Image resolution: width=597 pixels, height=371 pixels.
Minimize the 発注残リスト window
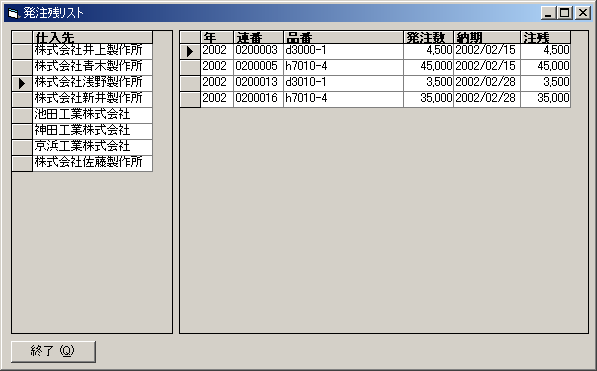tap(548, 13)
